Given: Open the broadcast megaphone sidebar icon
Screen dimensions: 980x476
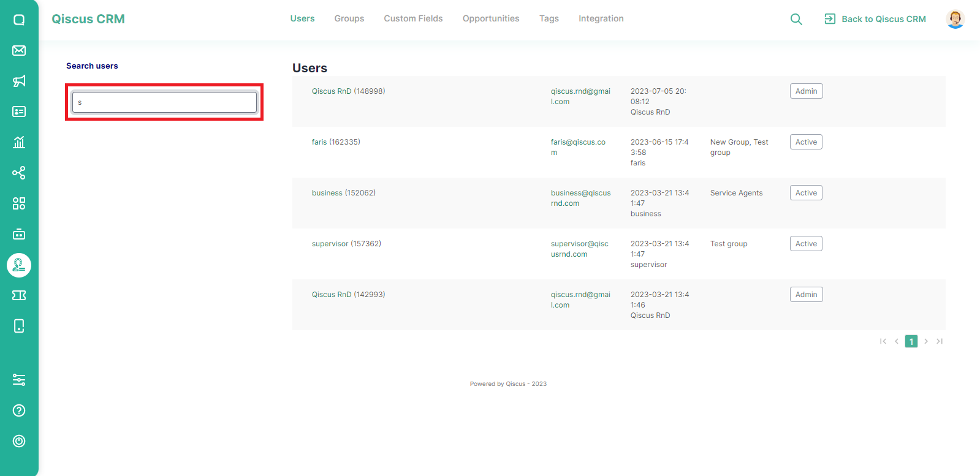Looking at the screenshot, I should coord(19,81).
